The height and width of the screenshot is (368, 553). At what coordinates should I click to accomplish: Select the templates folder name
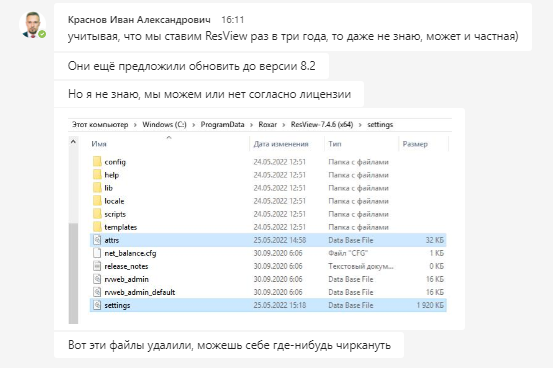pos(121,227)
